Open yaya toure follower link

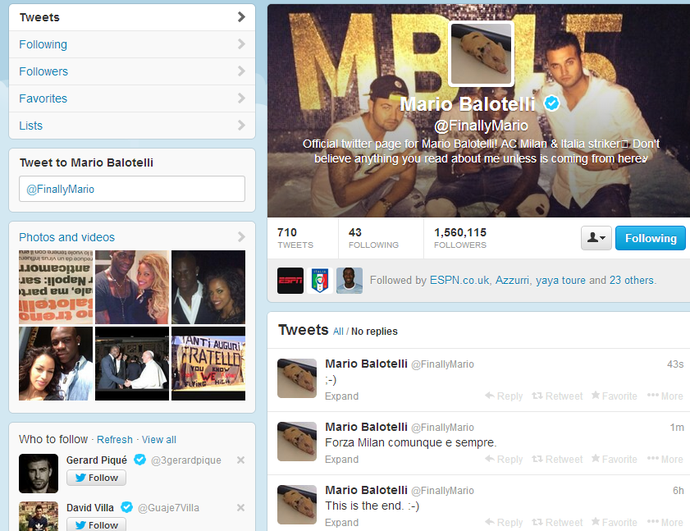pos(561,280)
